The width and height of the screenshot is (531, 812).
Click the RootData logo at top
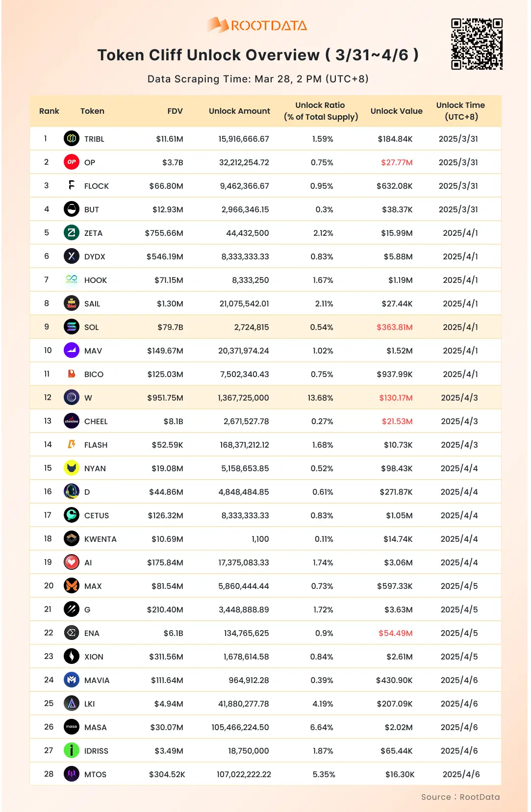coord(257,25)
